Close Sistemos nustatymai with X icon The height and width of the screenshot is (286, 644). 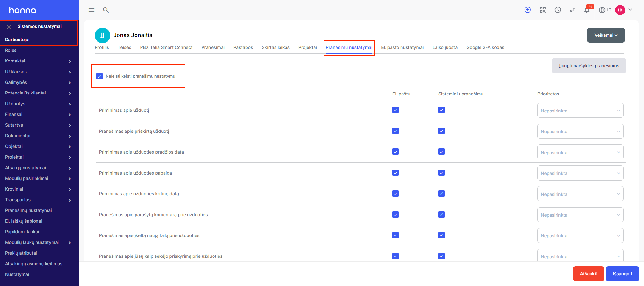tap(9, 27)
